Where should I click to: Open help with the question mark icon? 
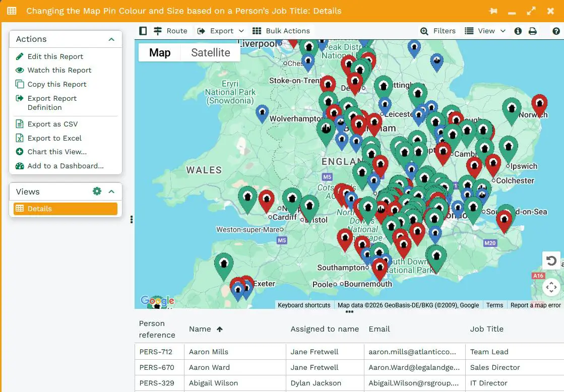(x=556, y=31)
